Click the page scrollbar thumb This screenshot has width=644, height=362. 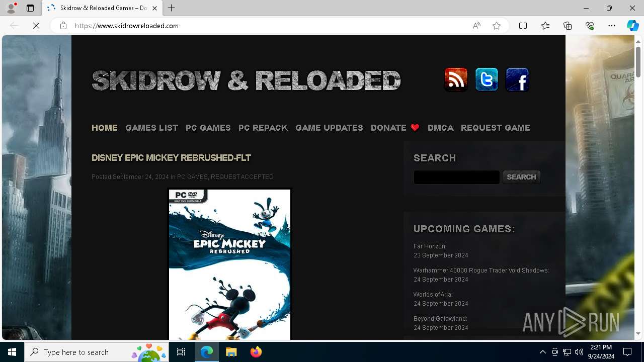[x=638, y=62]
